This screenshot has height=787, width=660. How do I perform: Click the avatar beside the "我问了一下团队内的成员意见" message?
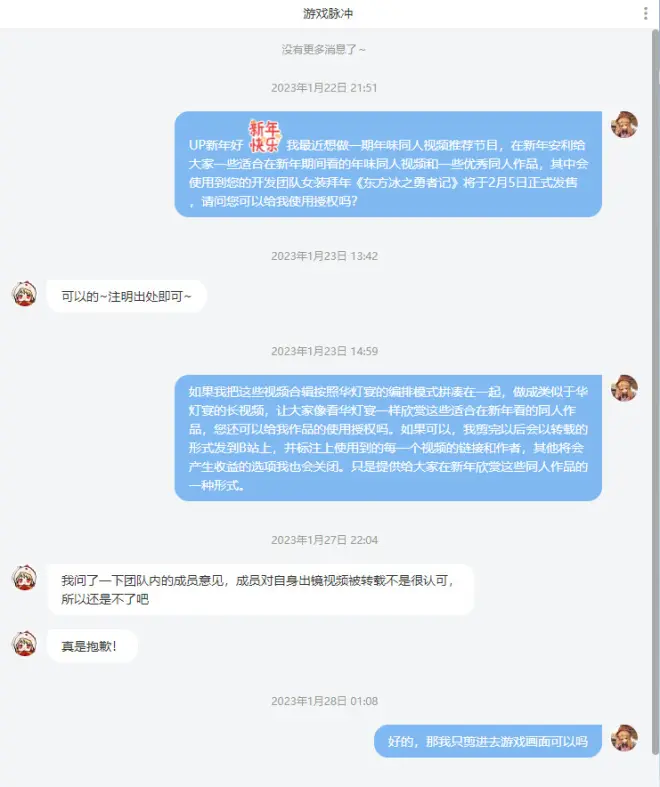pyautogui.click(x=24, y=577)
